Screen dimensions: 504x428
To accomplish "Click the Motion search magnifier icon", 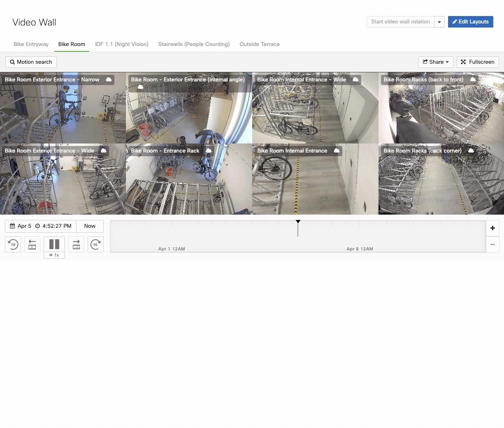I will pos(12,62).
